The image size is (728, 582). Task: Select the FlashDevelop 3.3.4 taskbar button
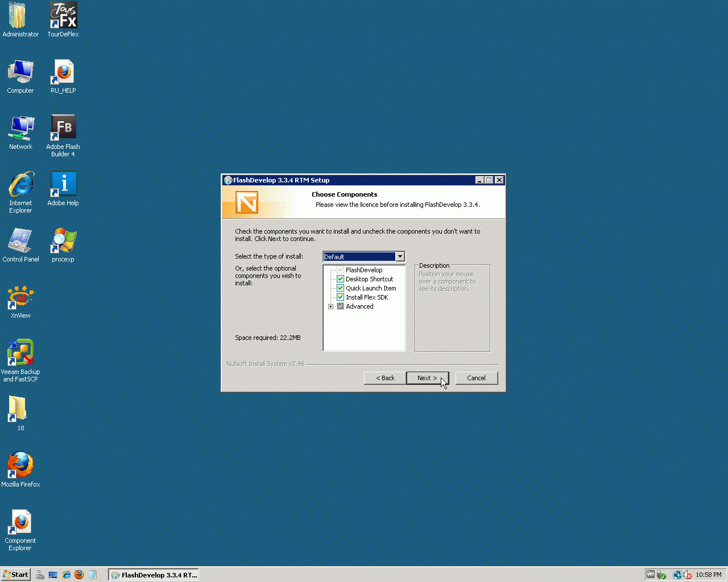pos(154,575)
